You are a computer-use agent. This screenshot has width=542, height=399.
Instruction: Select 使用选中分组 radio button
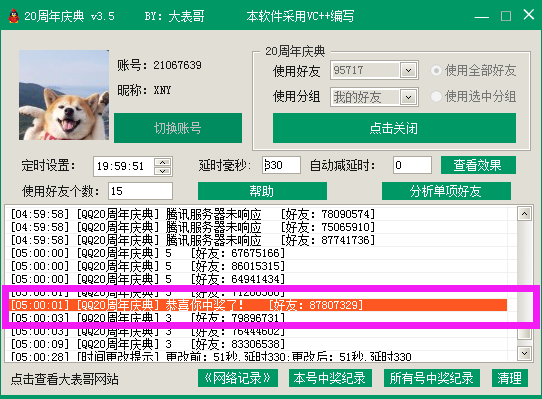(436, 96)
